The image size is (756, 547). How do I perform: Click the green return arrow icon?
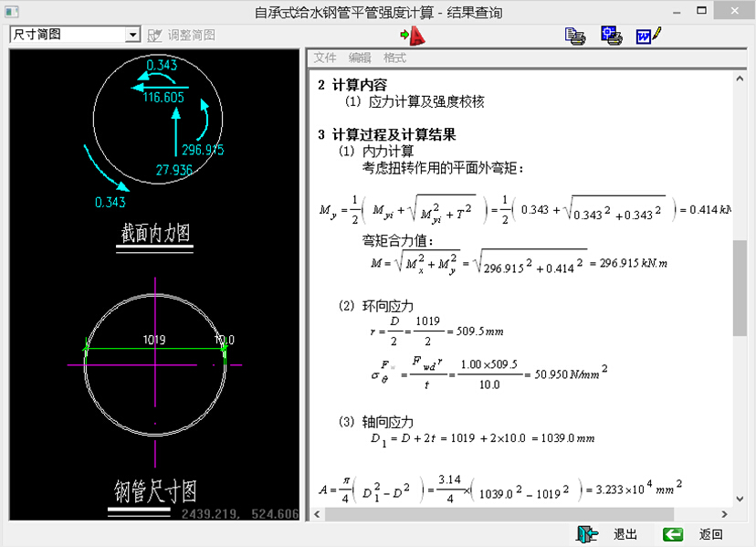(673, 534)
